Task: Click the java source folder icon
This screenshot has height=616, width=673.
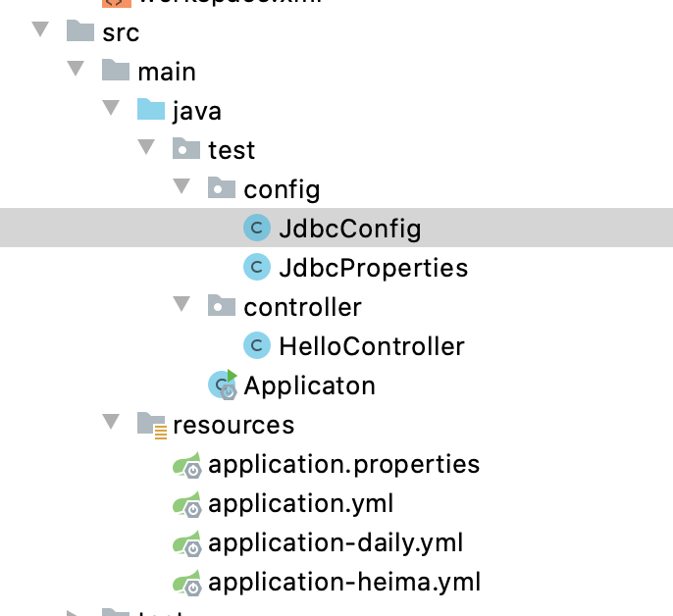Action: pos(151,110)
